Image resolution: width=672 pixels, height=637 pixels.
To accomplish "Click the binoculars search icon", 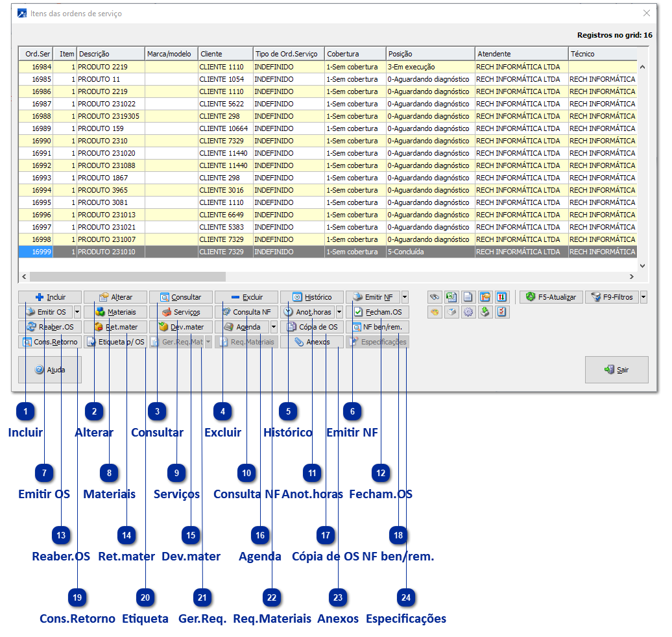I will (435, 297).
